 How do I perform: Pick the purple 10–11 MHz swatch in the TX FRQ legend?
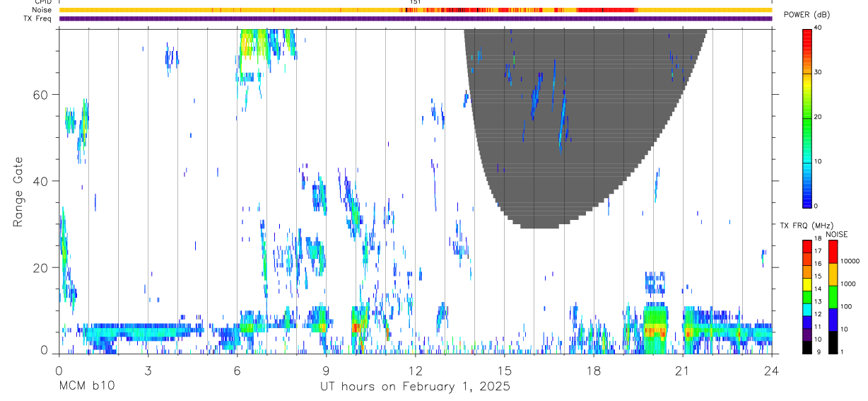(x=807, y=335)
